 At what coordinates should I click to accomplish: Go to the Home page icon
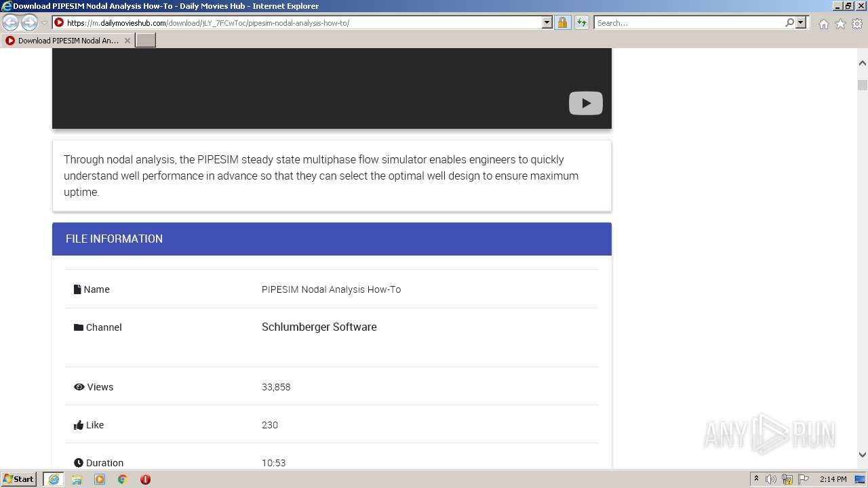pos(823,24)
